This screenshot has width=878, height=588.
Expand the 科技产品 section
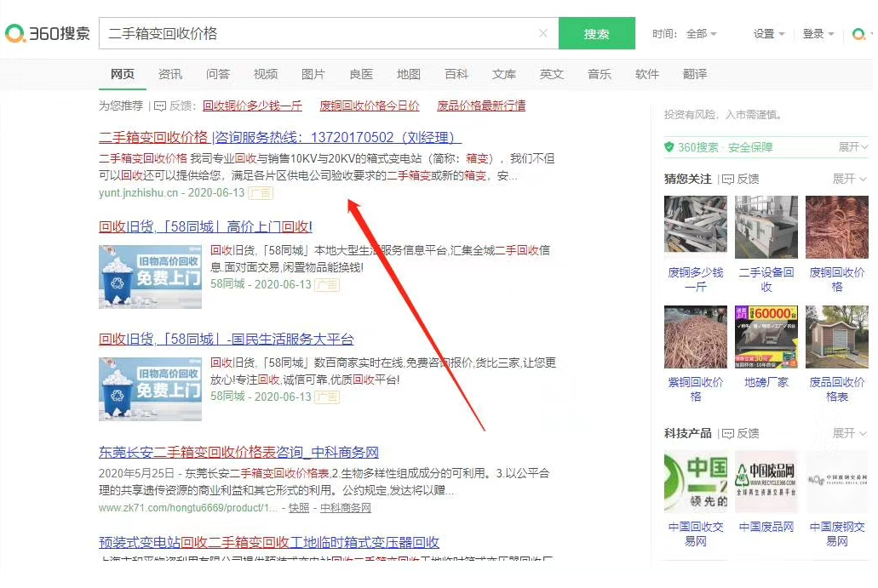coord(849,433)
